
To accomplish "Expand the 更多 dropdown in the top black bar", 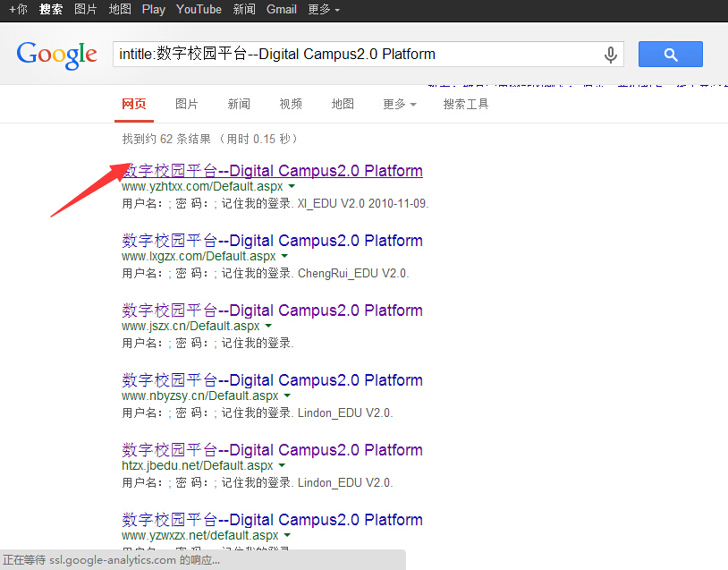I will click(324, 9).
